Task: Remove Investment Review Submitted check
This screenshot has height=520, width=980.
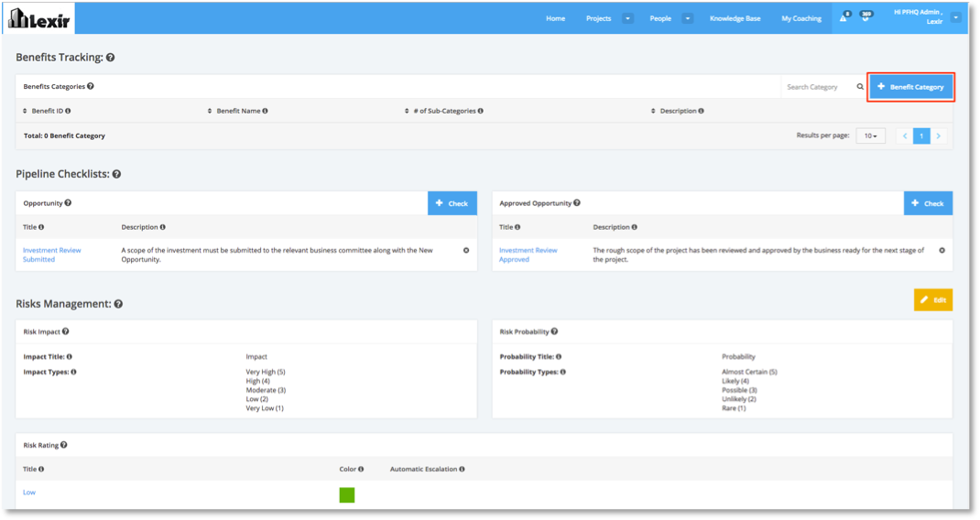Action: 466,251
